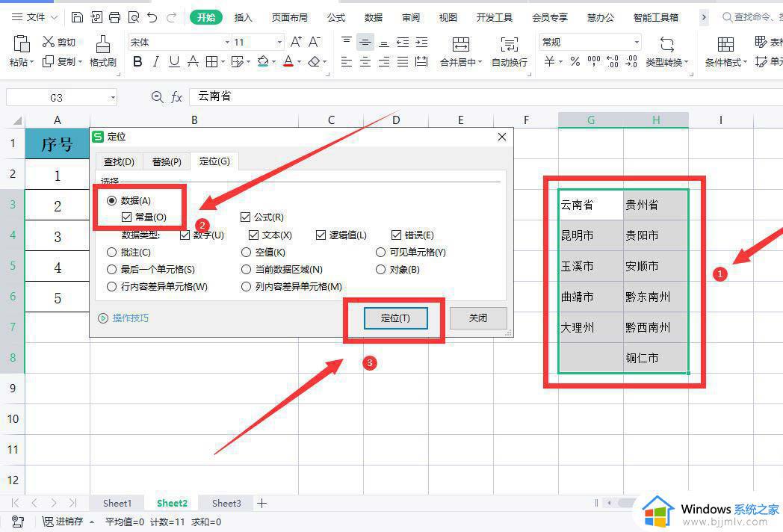Open the 公式 ribbon tab

(336, 17)
